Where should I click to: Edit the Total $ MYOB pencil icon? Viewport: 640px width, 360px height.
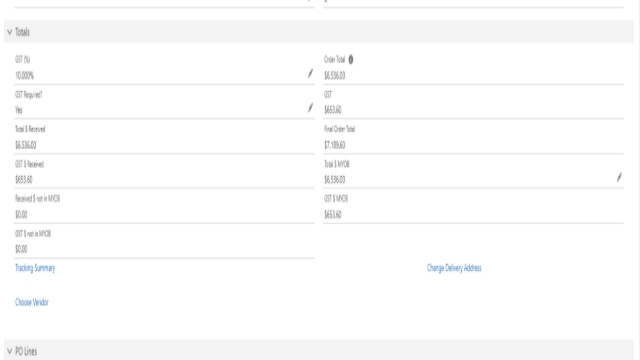coord(619,177)
